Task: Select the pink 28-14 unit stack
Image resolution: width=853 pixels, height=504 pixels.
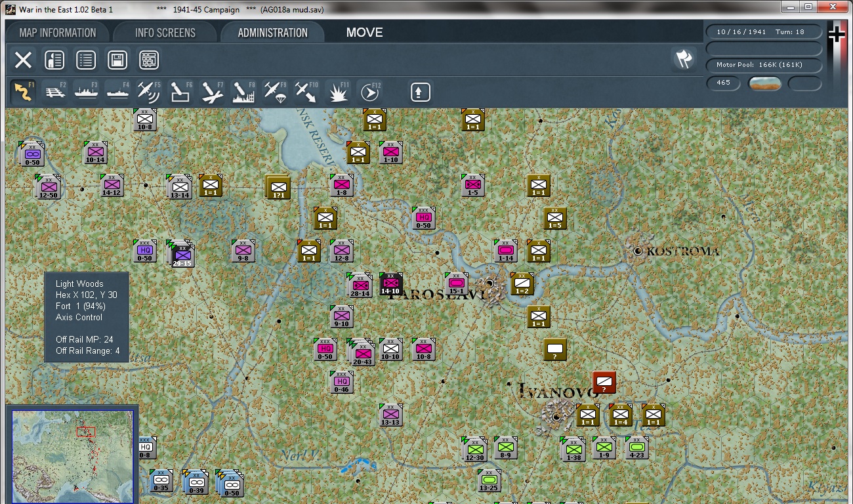Action: pyautogui.click(x=360, y=285)
